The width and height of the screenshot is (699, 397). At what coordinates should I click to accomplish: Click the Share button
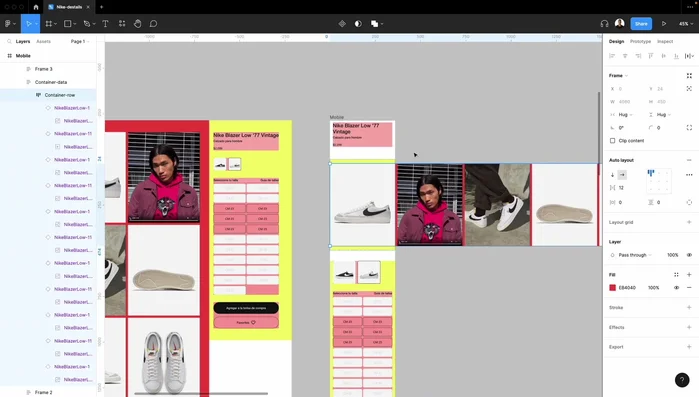[641, 24]
